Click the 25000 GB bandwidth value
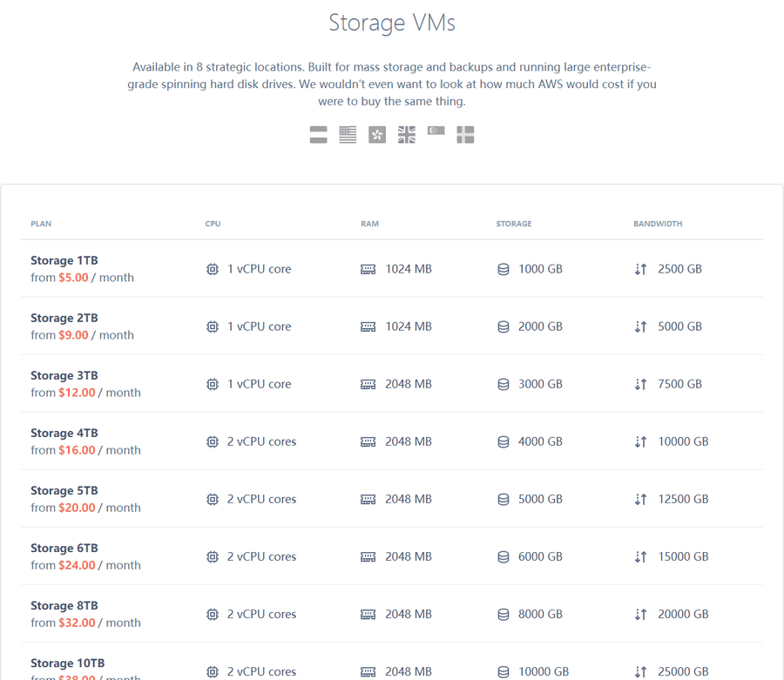784x680 pixels. click(683, 671)
